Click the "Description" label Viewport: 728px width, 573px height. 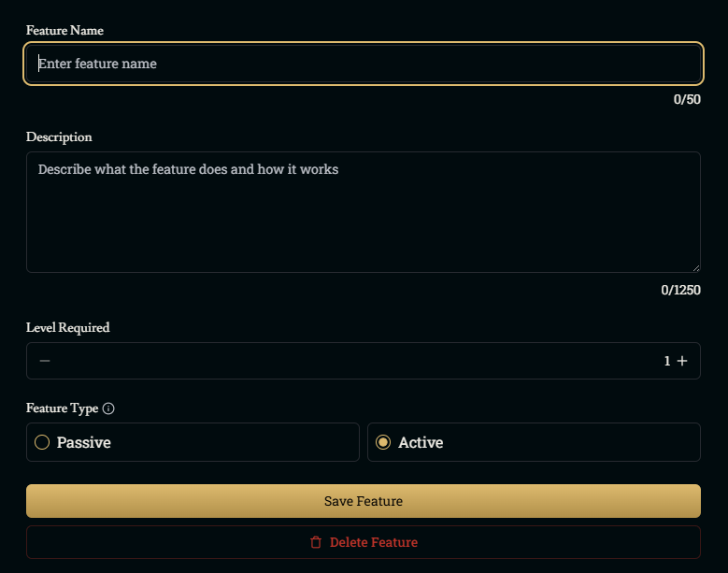[59, 137]
